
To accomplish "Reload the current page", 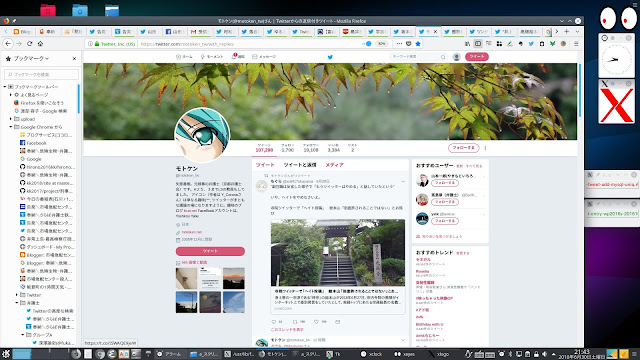I will click(29, 44).
